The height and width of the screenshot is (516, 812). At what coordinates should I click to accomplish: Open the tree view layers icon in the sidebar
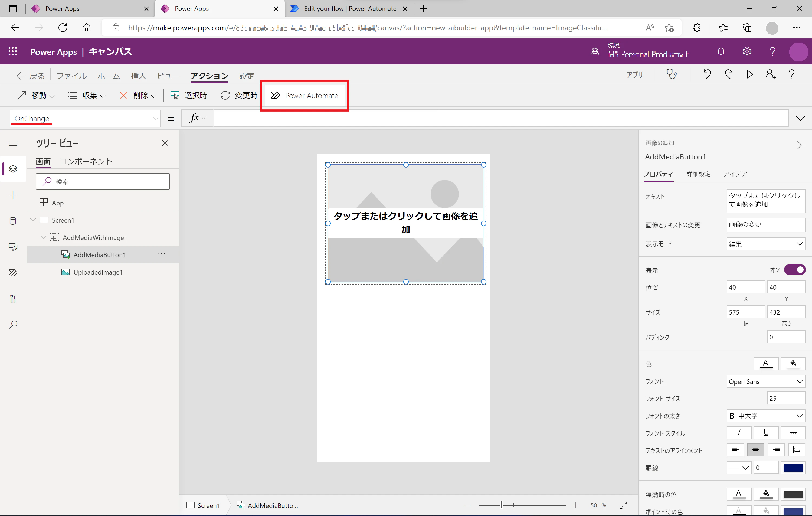point(13,169)
